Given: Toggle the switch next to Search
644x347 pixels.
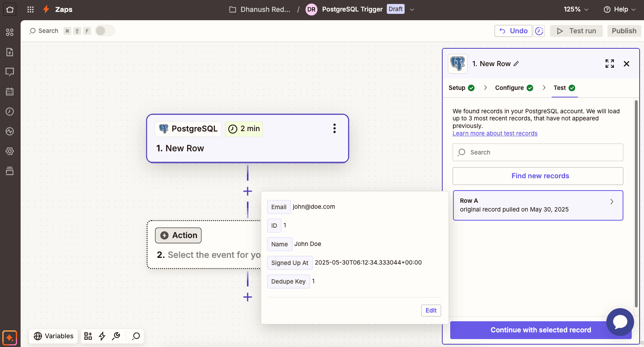Looking at the screenshot, I should pyautogui.click(x=105, y=31).
